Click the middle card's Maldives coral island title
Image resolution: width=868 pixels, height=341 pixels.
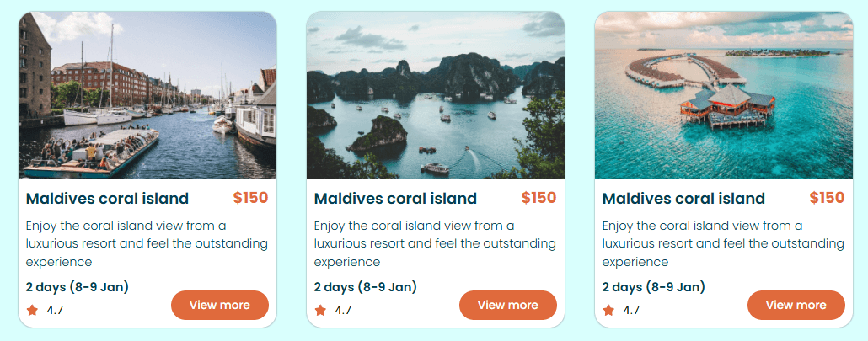tap(395, 199)
